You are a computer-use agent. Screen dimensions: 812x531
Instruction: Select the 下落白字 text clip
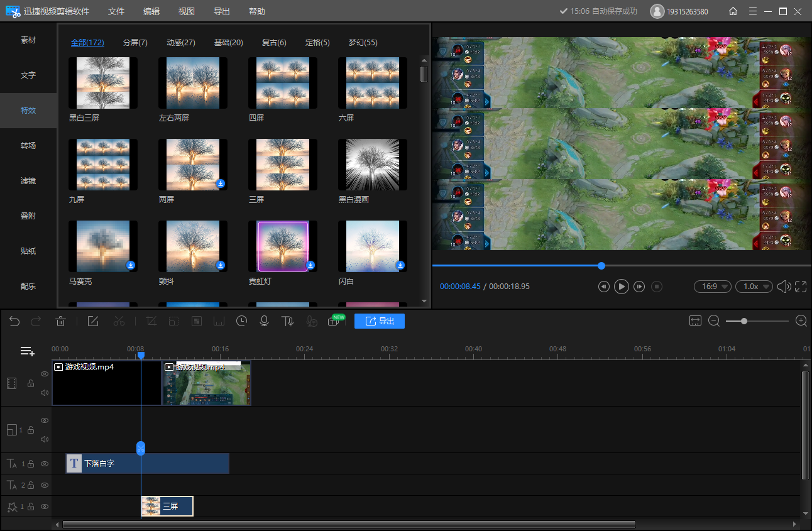[148, 464]
